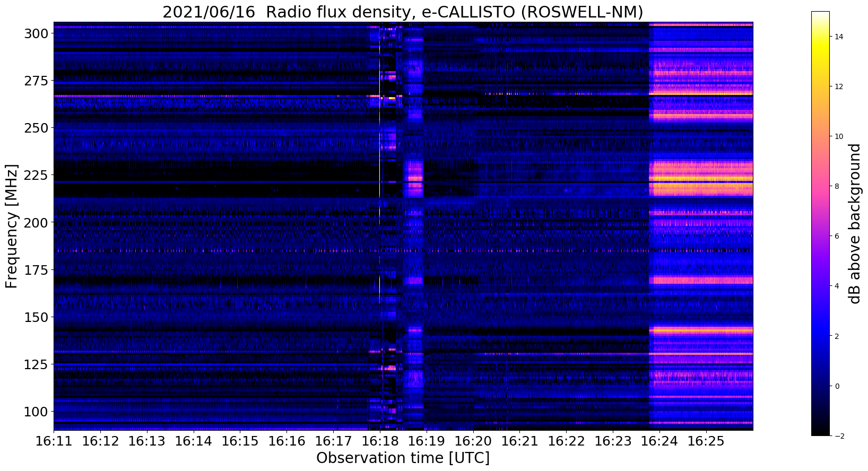Click the colorbar tick value 14
The height and width of the screenshot is (471, 868).
click(x=839, y=37)
